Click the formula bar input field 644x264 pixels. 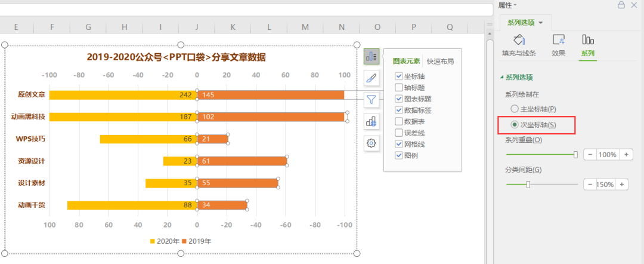click(246, 10)
